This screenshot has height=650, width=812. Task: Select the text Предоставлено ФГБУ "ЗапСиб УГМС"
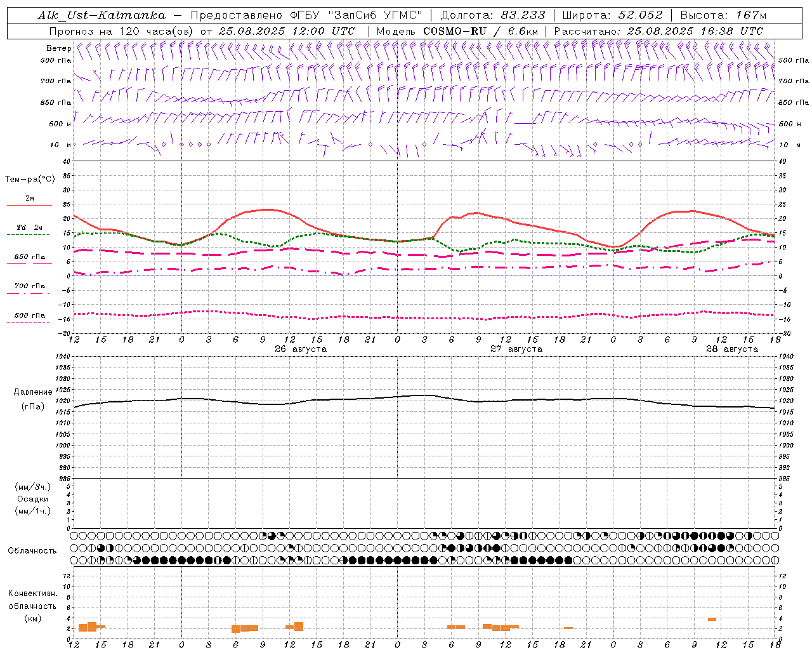coord(306,15)
